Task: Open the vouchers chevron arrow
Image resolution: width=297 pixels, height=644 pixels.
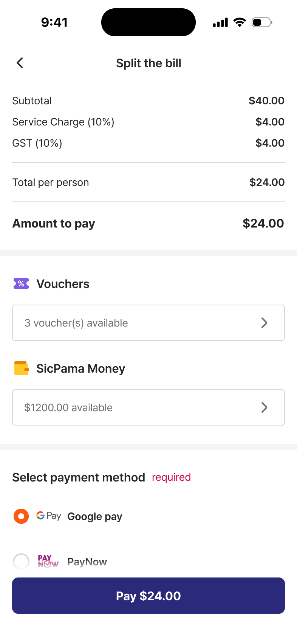Action: (x=265, y=323)
